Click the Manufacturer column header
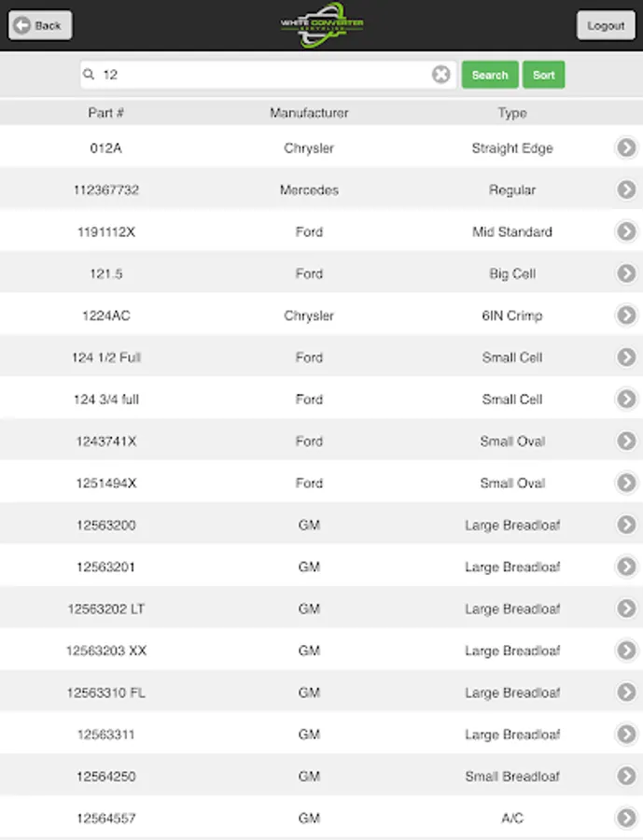Image resolution: width=643 pixels, height=840 pixels. 309,113
